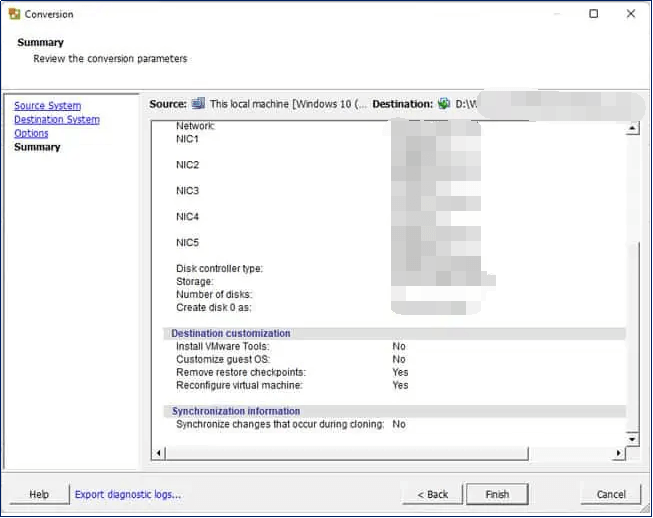Click the Network label
This screenshot has height=518, width=653.
196,126
